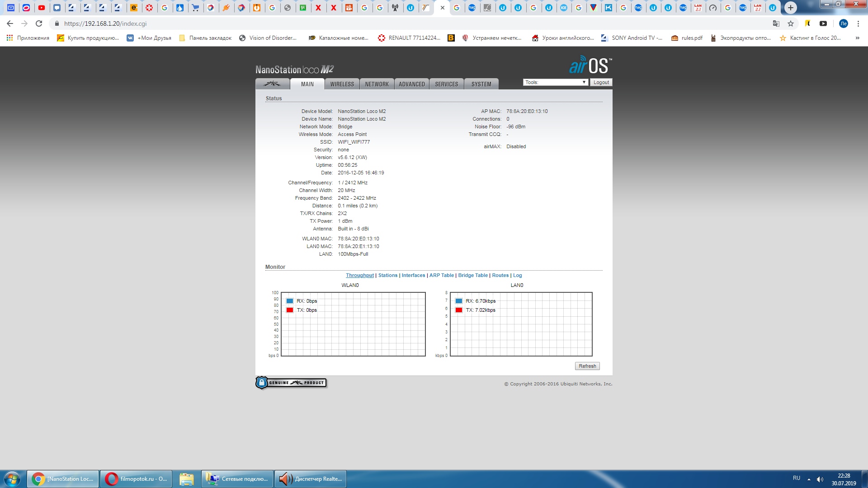The image size is (868, 488).
Task: Close the active NanoStation tab
Action: tap(442, 8)
